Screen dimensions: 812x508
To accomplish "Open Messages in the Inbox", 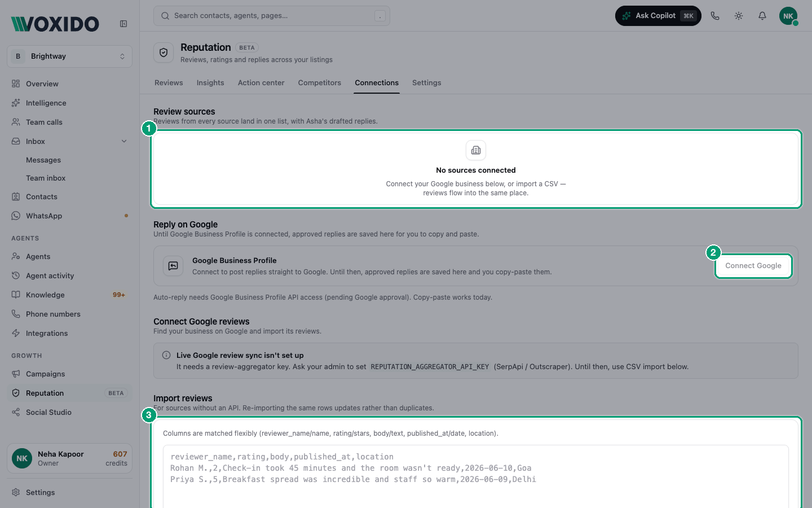I will click(x=43, y=160).
